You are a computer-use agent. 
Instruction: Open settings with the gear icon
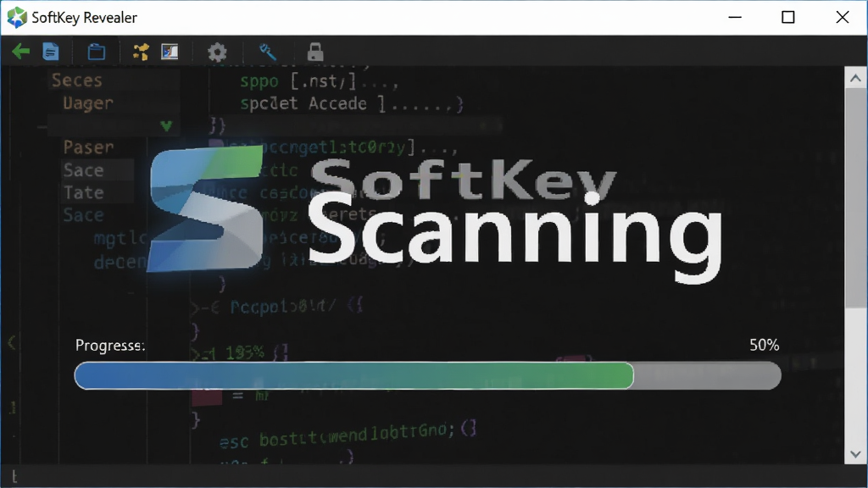pyautogui.click(x=217, y=52)
